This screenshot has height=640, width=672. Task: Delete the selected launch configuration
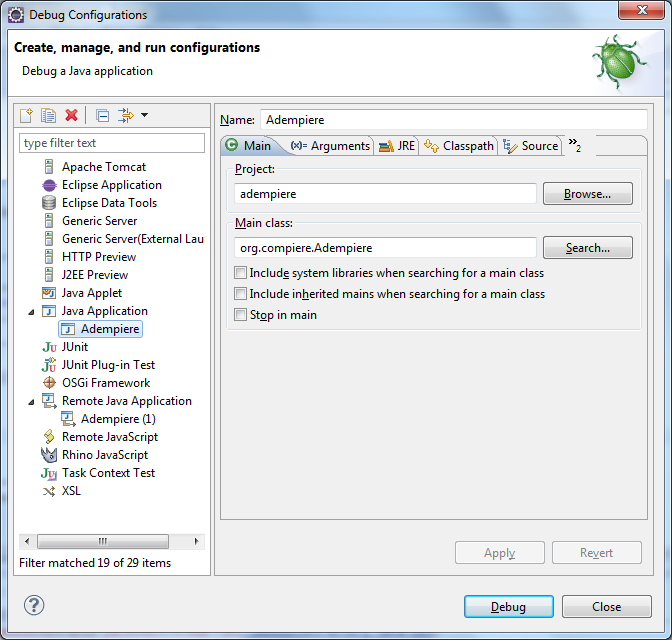pyautogui.click(x=71, y=115)
